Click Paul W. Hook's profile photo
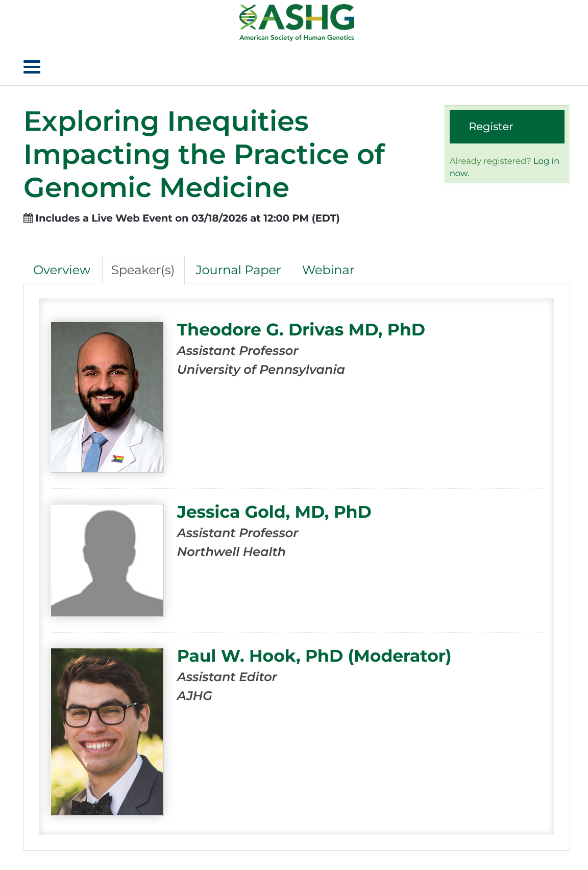Image resolution: width=588 pixels, height=870 pixels. point(107,731)
